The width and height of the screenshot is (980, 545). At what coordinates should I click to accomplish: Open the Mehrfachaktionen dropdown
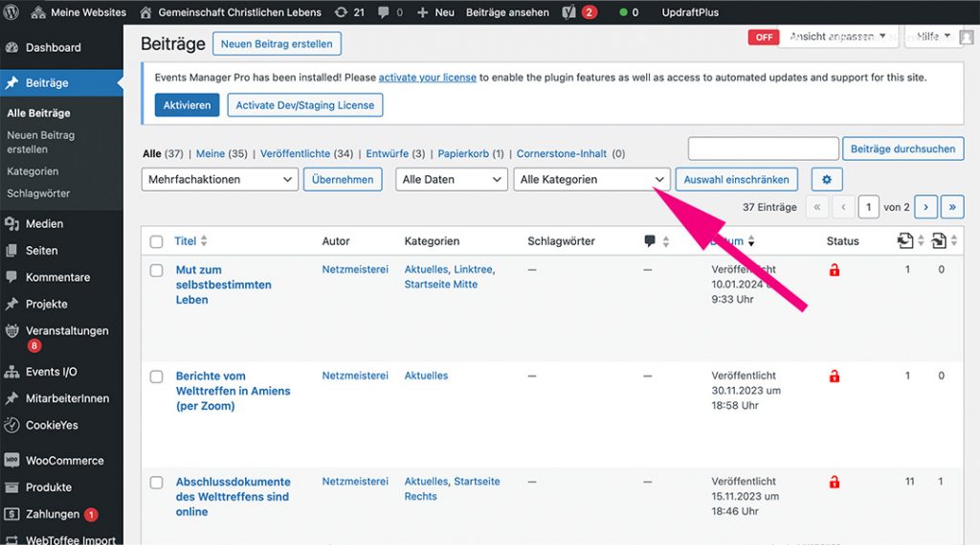tap(220, 179)
